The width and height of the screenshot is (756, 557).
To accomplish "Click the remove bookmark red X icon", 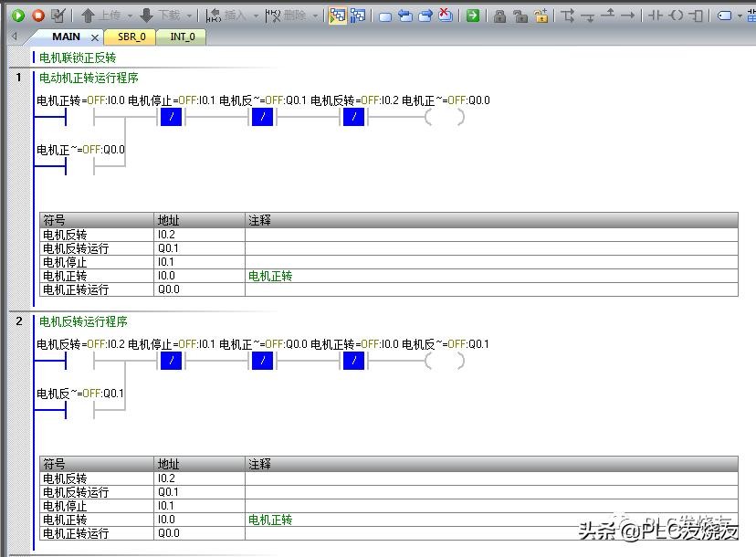I will (445, 16).
